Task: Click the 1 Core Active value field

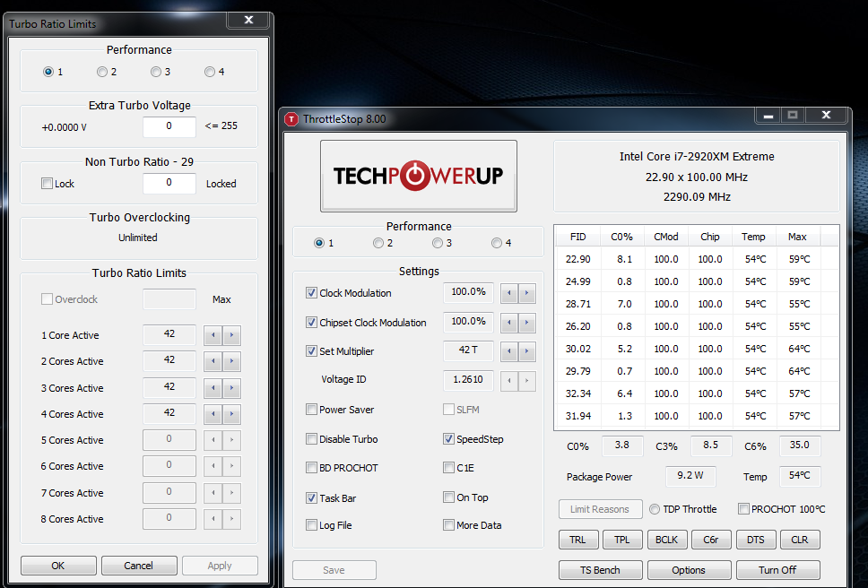Action: pos(169,334)
